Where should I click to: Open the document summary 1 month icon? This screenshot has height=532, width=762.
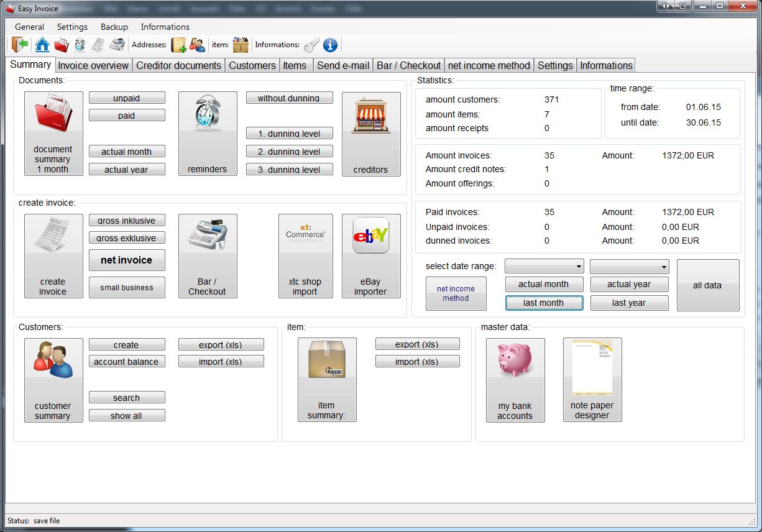(x=53, y=134)
